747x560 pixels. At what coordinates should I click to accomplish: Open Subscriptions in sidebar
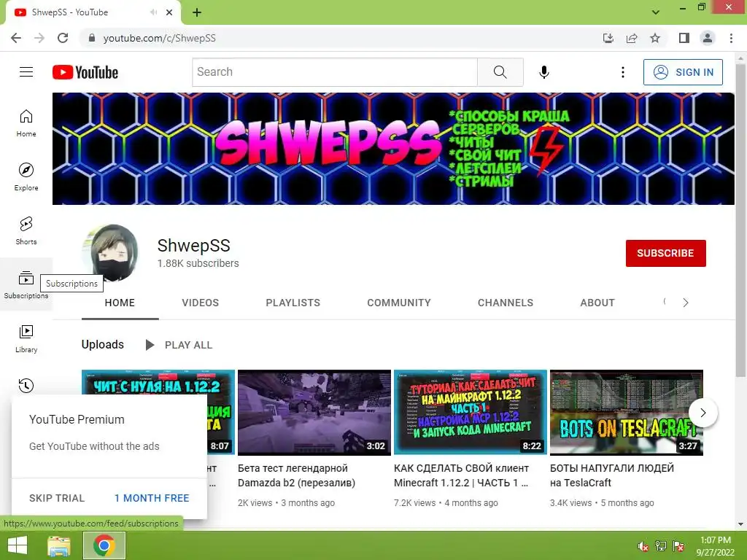pos(26,284)
